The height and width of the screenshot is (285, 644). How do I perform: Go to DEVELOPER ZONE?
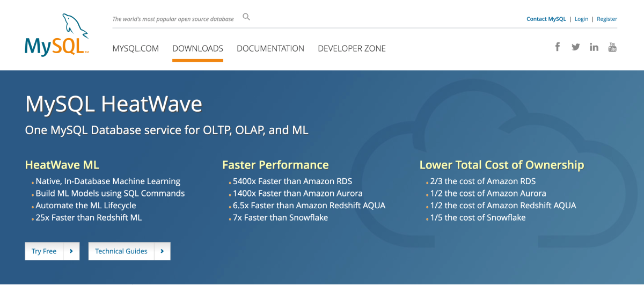(352, 48)
